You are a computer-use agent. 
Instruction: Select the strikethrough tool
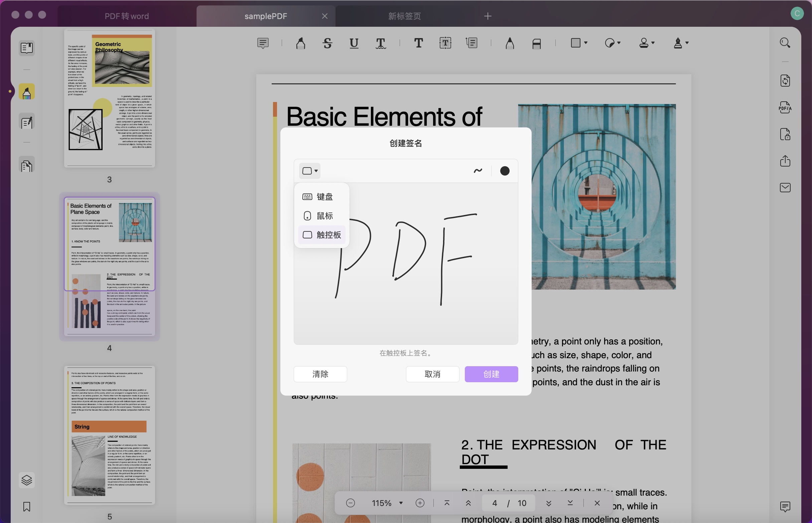coord(327,43)
